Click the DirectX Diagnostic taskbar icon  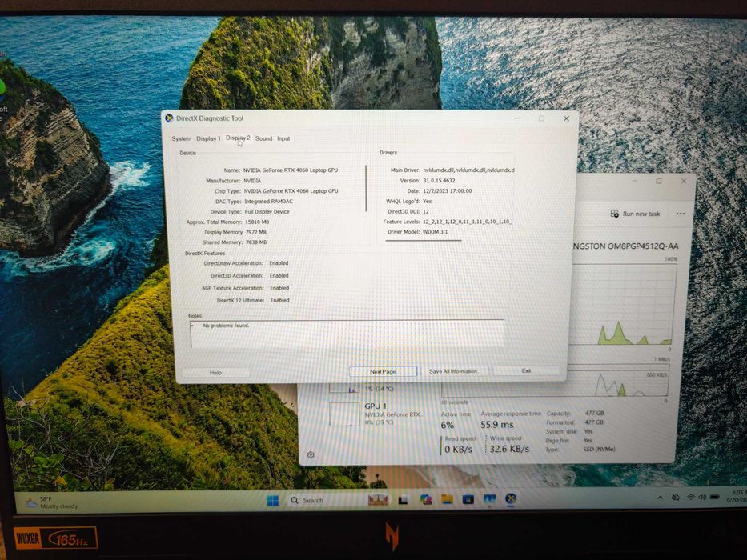(511, 498)
